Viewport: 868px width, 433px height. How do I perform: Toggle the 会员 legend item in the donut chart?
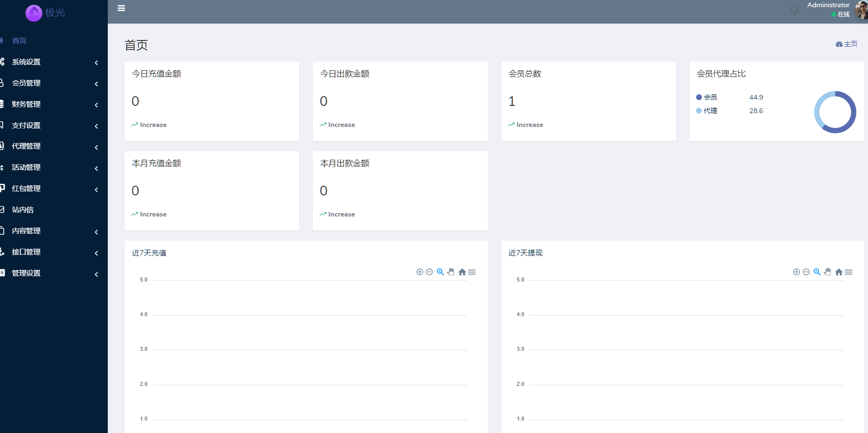pos(708,97)
